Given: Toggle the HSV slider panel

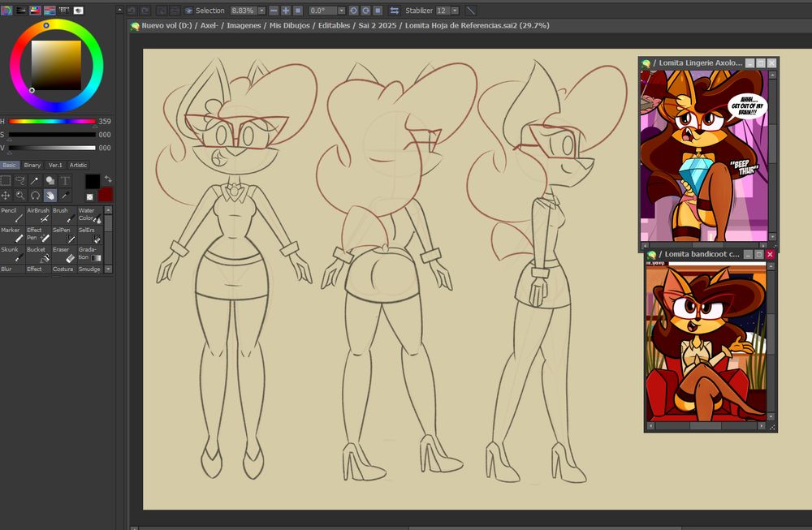Looking at the screenshot, I should 35,10.
